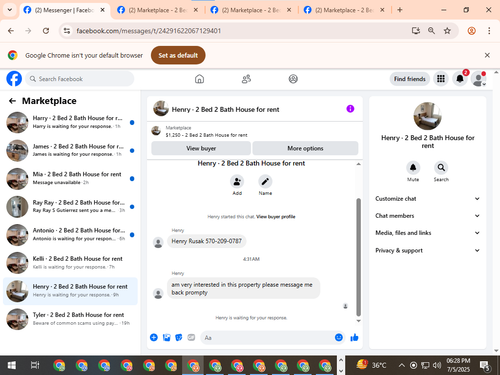Open the volume speaker tray icon
500x375 pixels.
pyautogui.click(x=437, y=366)
